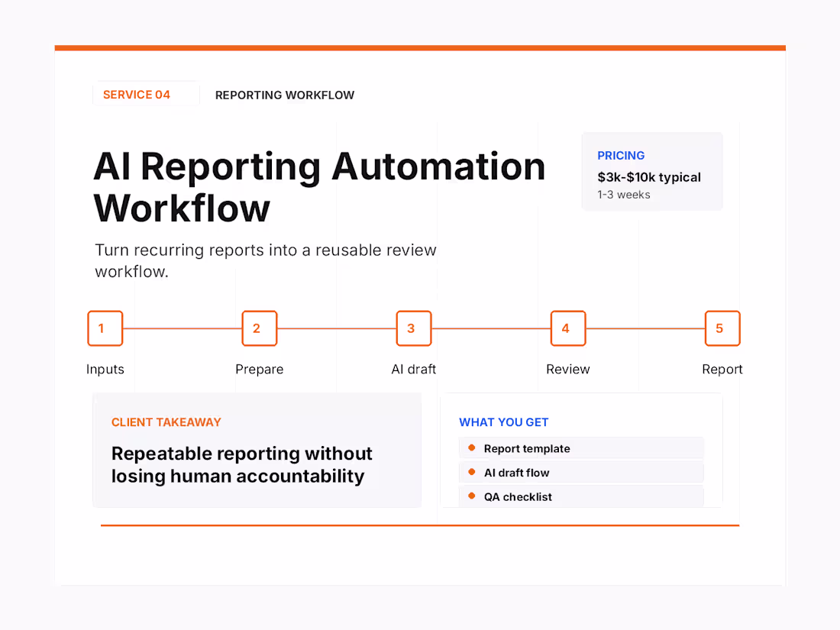This screenshot has width=840, height=630.
Task: Click step 2 box for Prepare
Action: 260,328
